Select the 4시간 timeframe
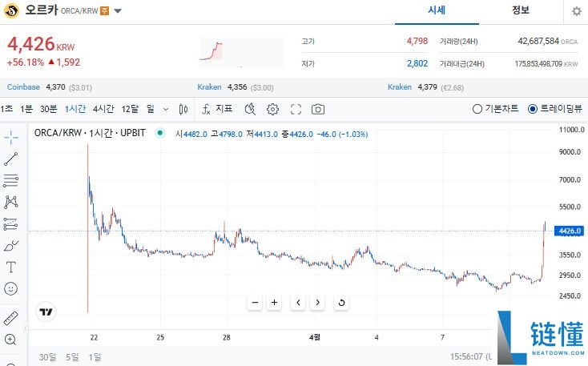Image resolution: width=588 pixels, height=366 pixels. point(103,109)
